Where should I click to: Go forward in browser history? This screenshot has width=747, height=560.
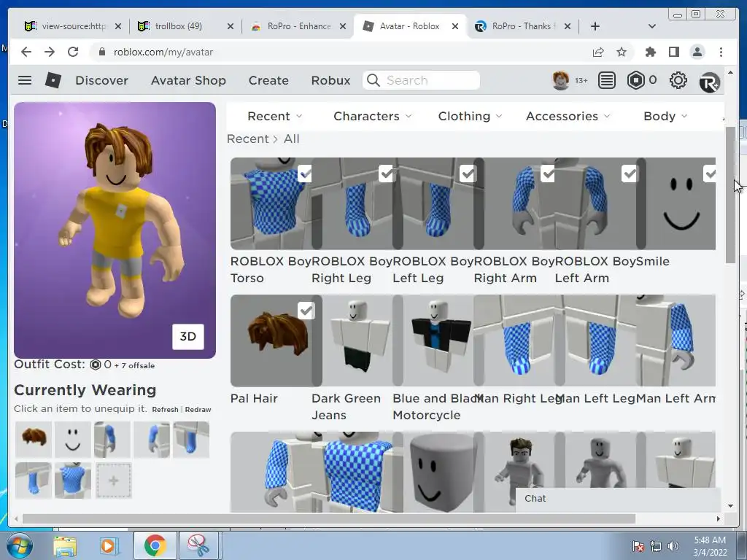pyautogui.click(x=50, y=52)
